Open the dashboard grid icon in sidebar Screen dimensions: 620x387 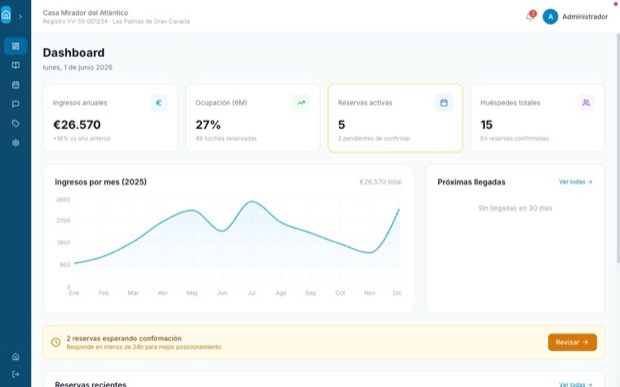[x=15, y=46]
